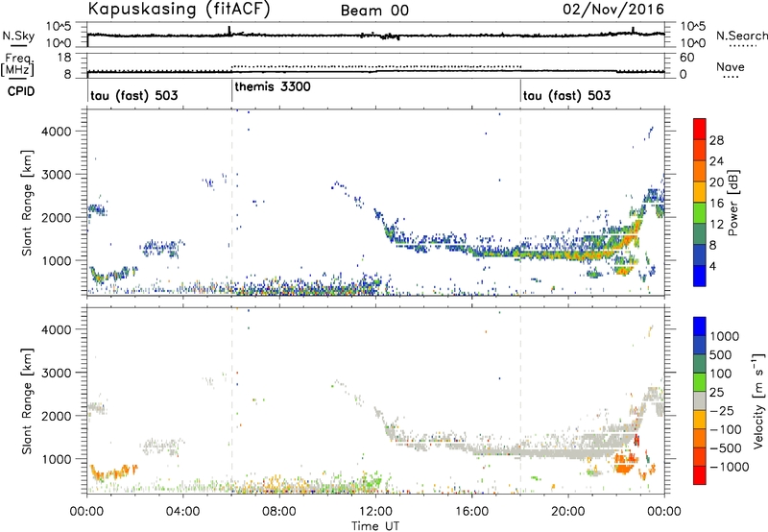Click the '1000' tick on velocity colorbar
This screenshot has height=532, width=768.
725,336
